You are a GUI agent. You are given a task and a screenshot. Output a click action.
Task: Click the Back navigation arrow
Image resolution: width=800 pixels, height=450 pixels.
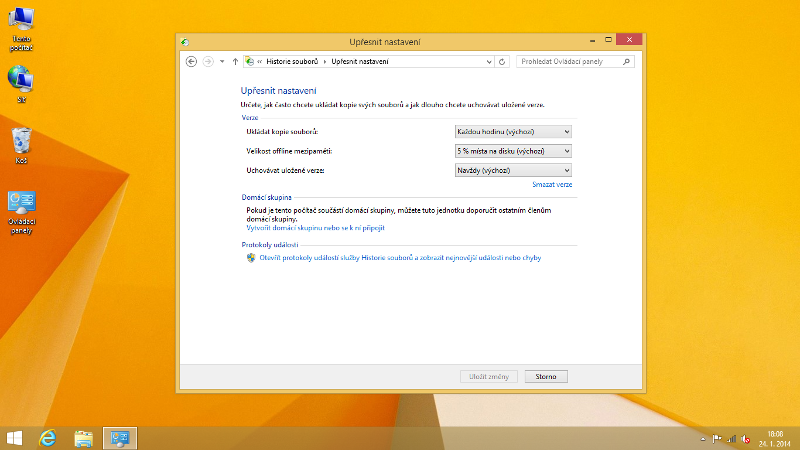[x=191, y=61]
